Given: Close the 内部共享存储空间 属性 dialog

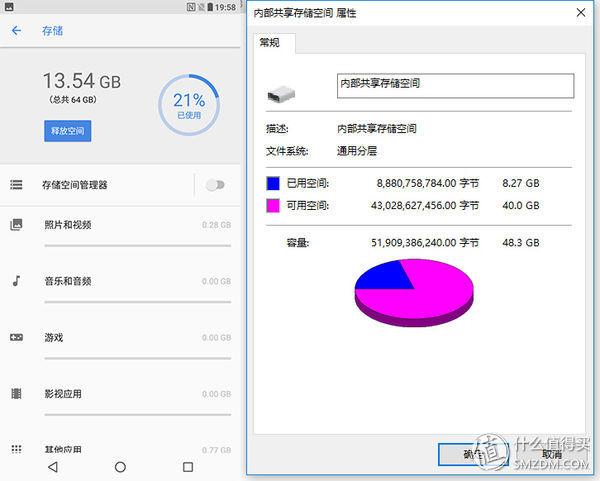Looking at the screenshot, I should pos(580,13).
